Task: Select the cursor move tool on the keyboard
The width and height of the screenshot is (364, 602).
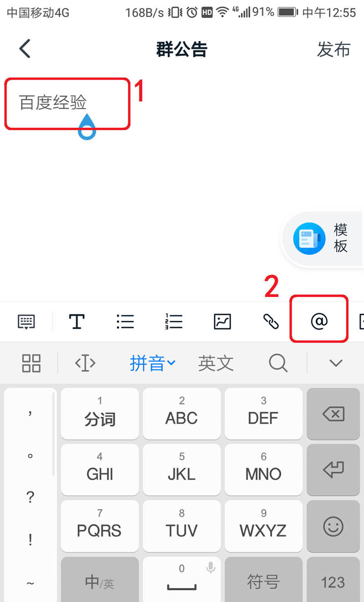Action: point(85,363)
